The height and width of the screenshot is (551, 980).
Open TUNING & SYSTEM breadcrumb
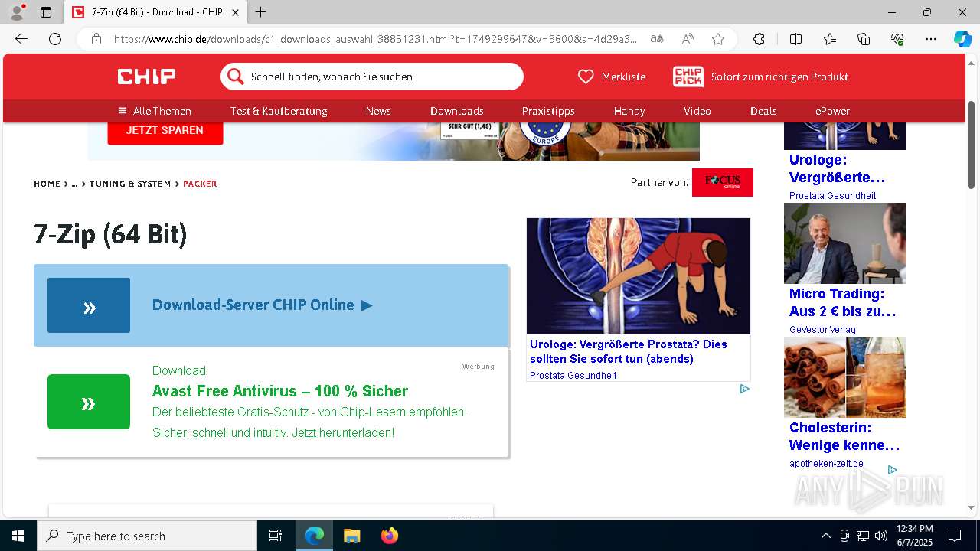[130, 184]
